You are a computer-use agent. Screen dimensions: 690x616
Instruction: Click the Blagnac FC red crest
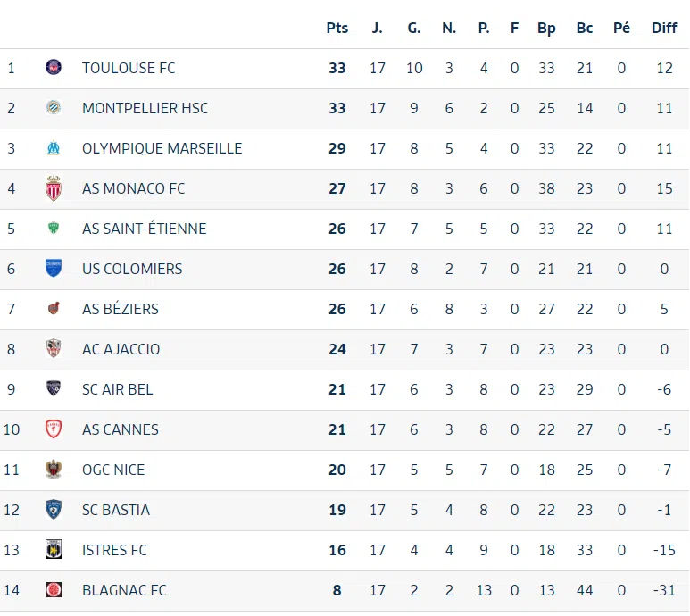[x=54, y=590]
